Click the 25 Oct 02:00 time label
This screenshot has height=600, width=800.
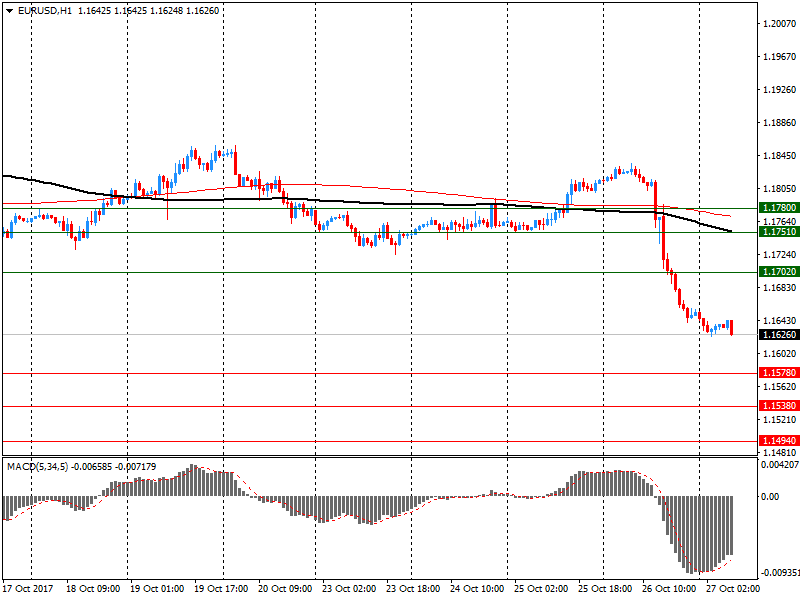click(541, 589)
